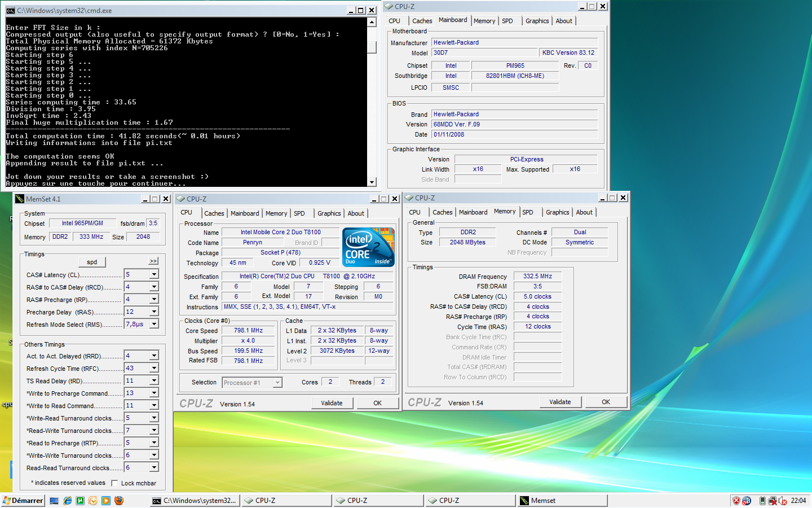The width and height of the screenshot is (812, 508).
Task: Select Mainboard tab in processor CPU-Z window
Action: [245, 213]
